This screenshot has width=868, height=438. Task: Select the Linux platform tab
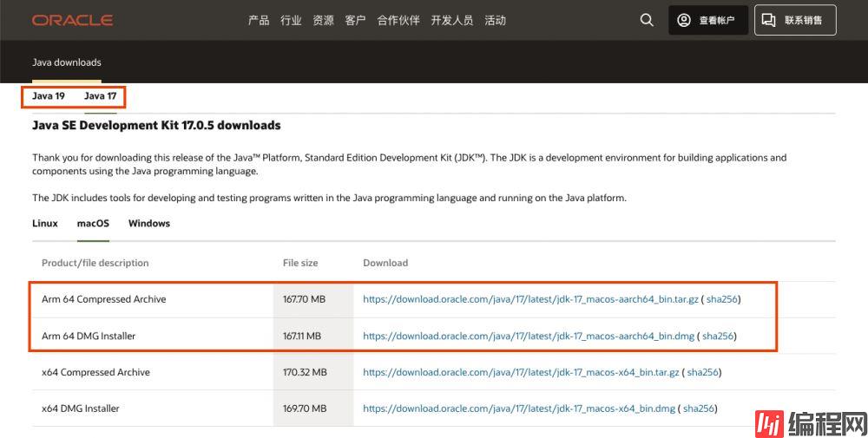pyautogui.click(x=45, y=224)
